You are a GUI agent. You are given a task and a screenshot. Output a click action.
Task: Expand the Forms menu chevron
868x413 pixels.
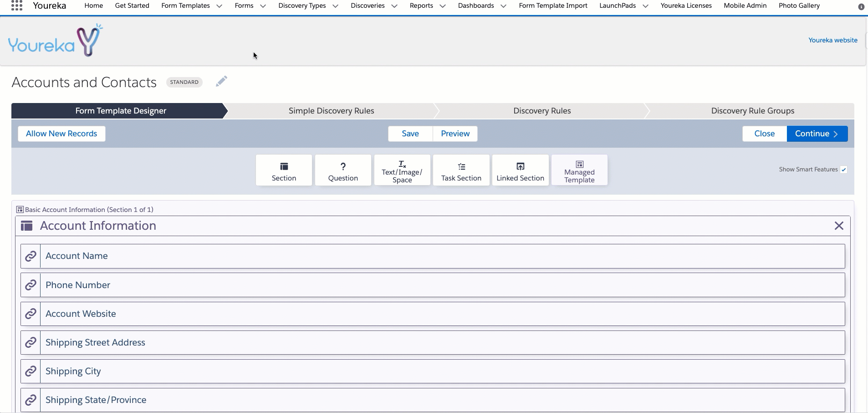pyautogui.click(x=263, y=6)
